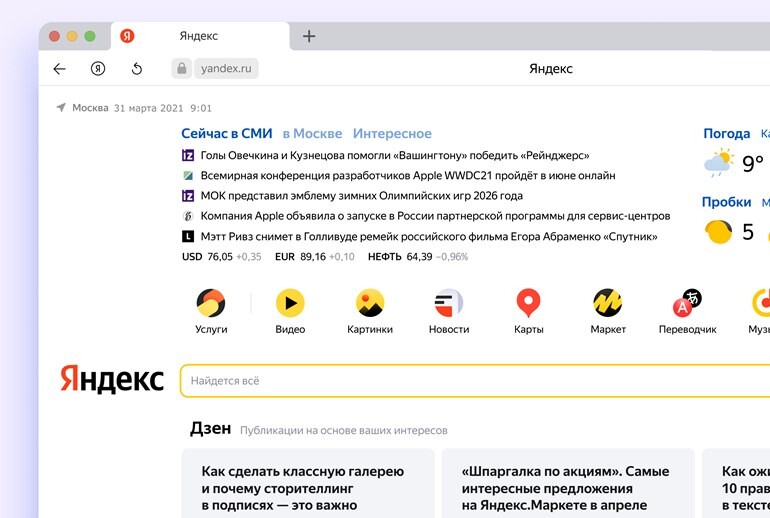Open the Видео service icon
Screen dimensions: 770x518
(x=290, y=303)
